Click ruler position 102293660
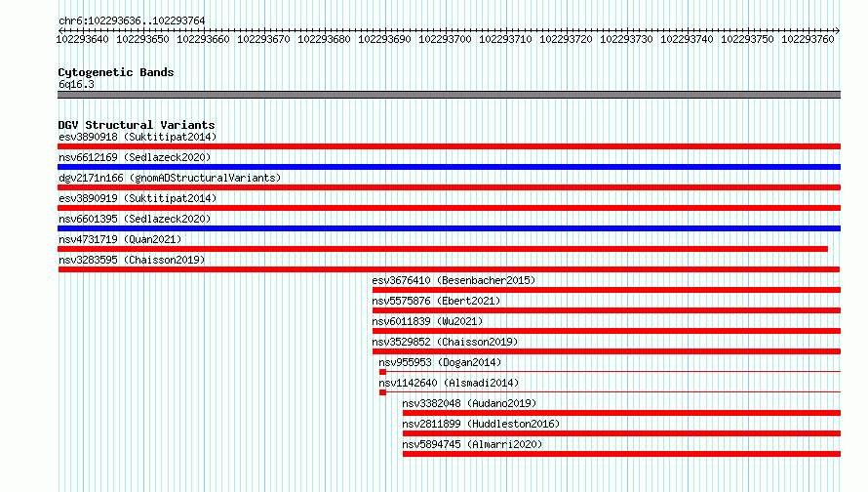868x492 pixels. click(x=203, y=39)
